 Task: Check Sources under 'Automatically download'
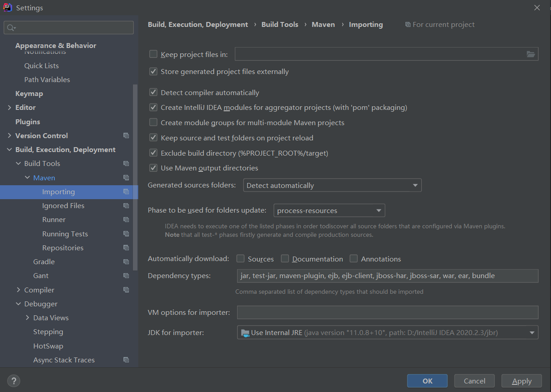[241, 258]
